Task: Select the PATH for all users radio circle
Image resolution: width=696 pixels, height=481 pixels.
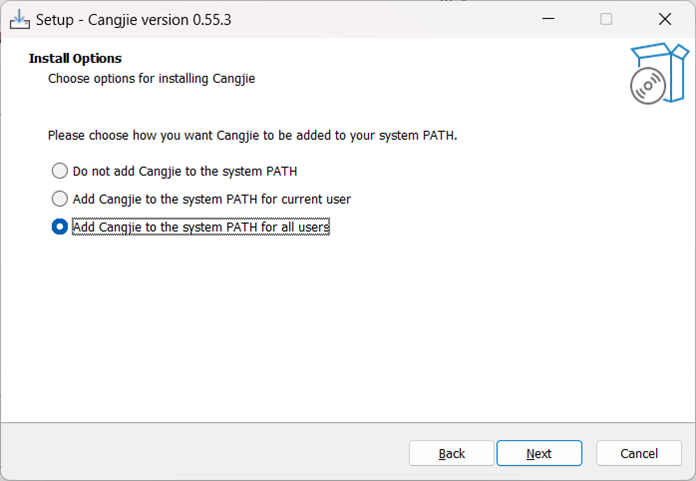Action: point(59,227)
